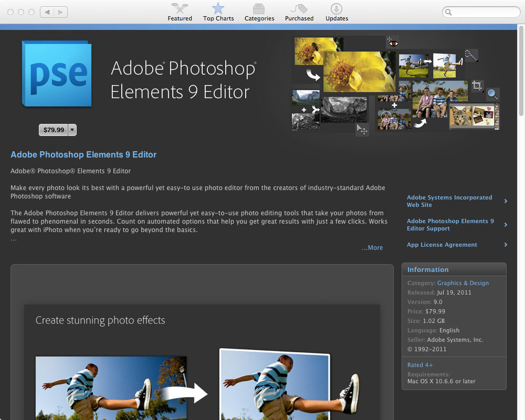Open the Purchased tag icon
This screenshot has width=525, height=420.
(x=299, y=8)
